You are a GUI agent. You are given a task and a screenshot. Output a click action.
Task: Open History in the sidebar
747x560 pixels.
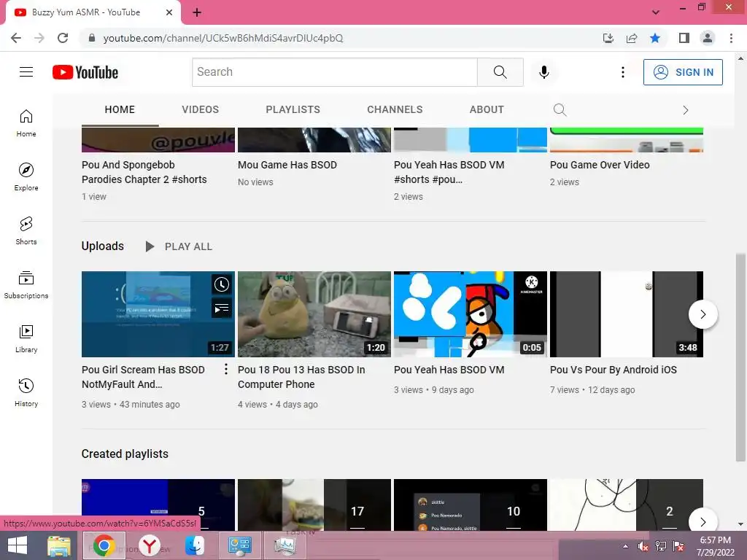pos(26,392)
